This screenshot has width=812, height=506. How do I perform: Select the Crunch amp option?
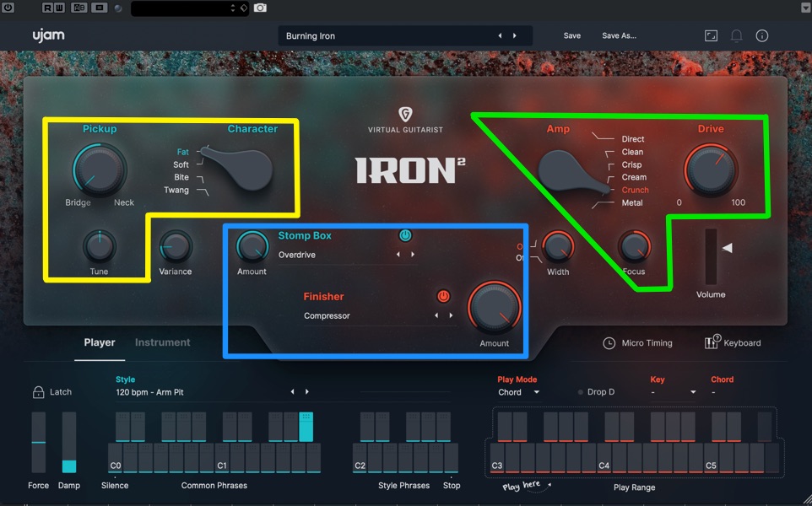point(635,190)
